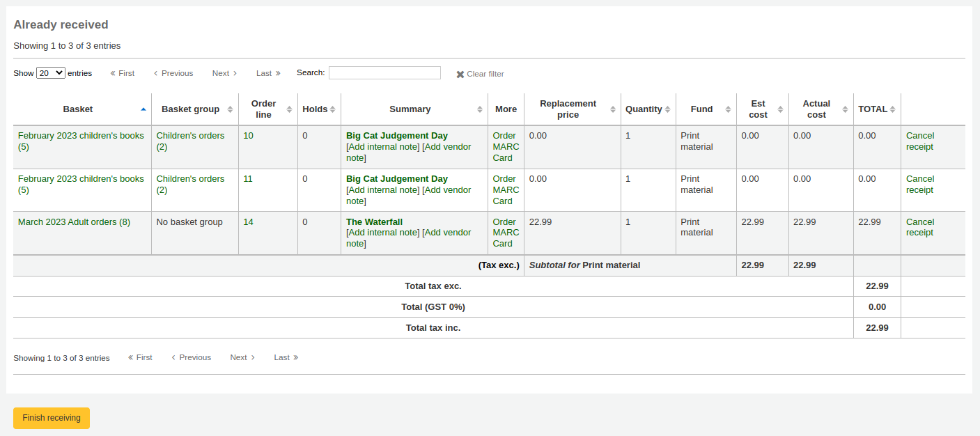The image size is (980, 436).
Task: Sort the Summary column
Action: [x=480, y=109]
